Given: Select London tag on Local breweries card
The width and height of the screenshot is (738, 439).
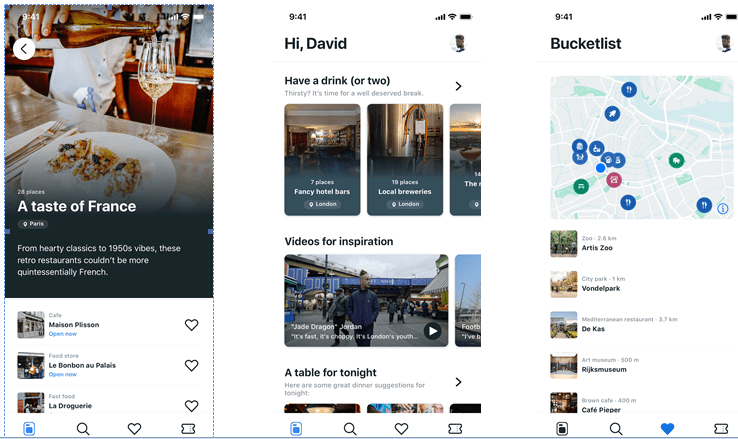Looking at the screenshot, I should point(405,204).
